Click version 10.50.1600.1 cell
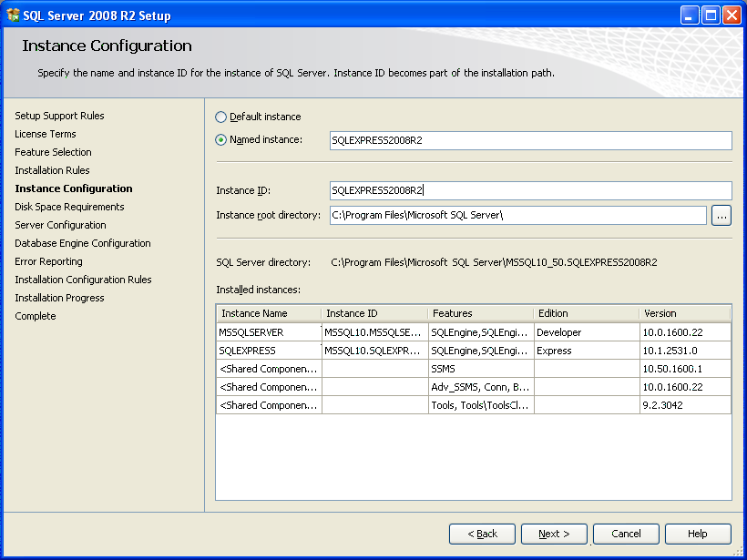This screenshot has width=747, height=560. click(685, 369)
